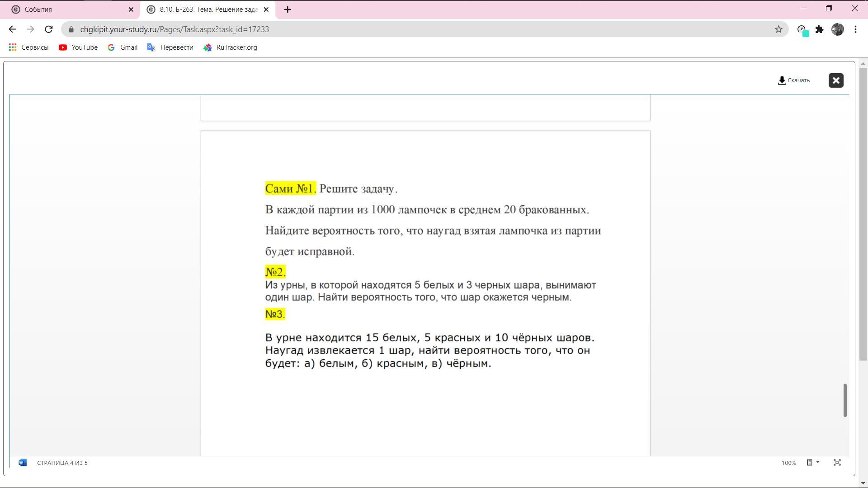Bookmark this page with the star icon
The width and height of the screenshot is (868, 488).
[778, 29]
